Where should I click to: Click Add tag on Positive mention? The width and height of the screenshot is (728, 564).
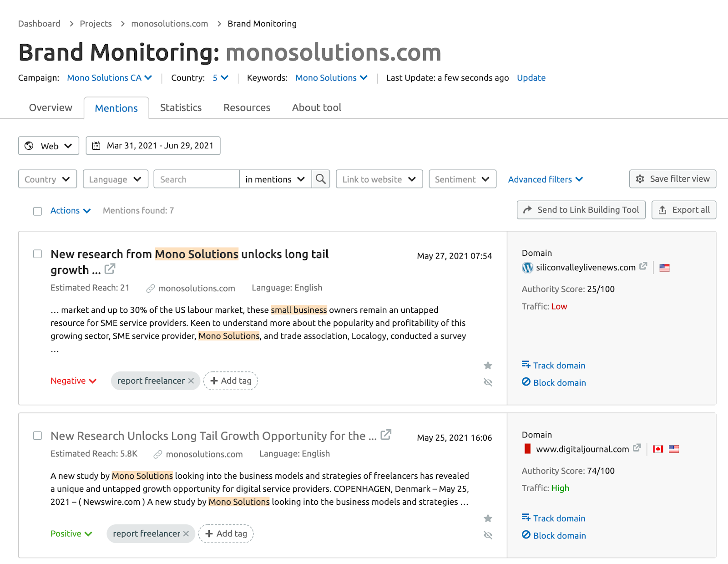(x=226, y=534)
